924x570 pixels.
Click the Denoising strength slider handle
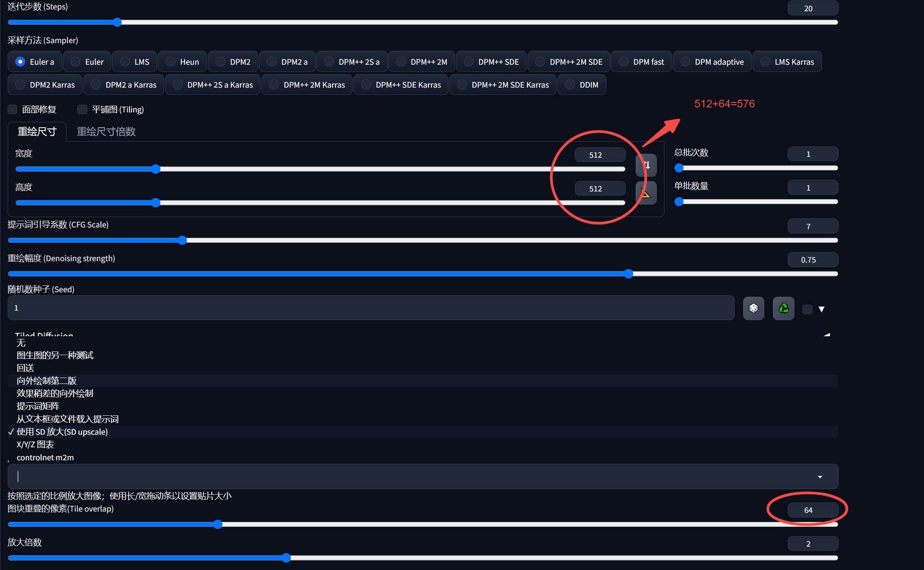(x=629, y=274)
